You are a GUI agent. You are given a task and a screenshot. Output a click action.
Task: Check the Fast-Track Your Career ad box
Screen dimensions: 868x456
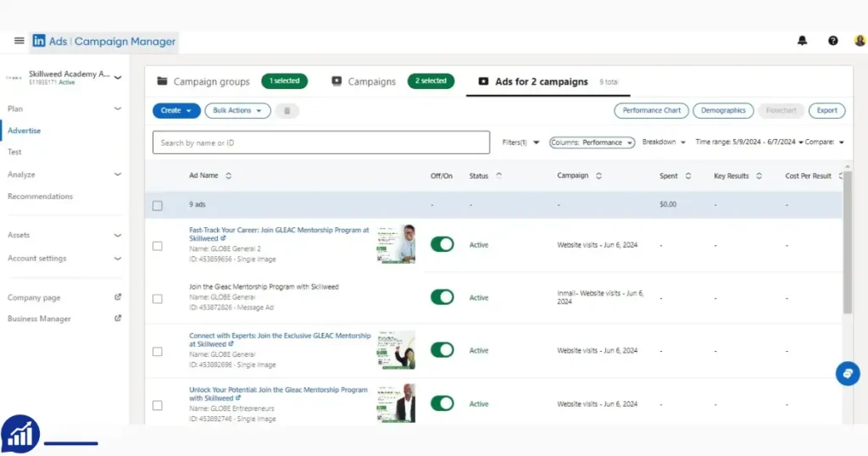[x=158, y=245]
